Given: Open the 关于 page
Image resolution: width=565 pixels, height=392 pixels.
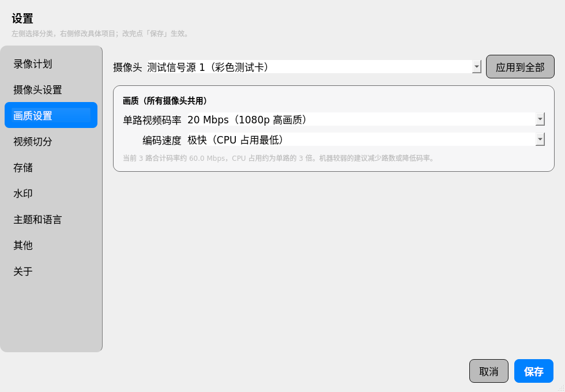Looking at the screenshot, I should pos(51,271).
